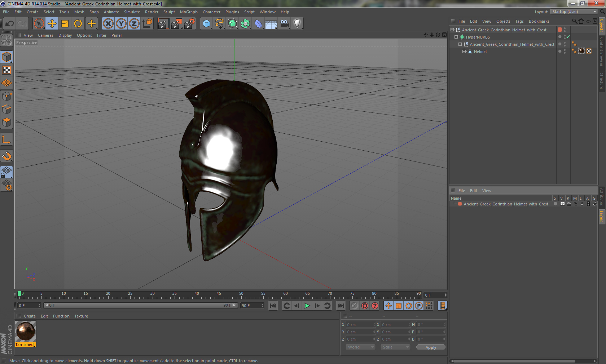Open the MoGraph menu

189,12
